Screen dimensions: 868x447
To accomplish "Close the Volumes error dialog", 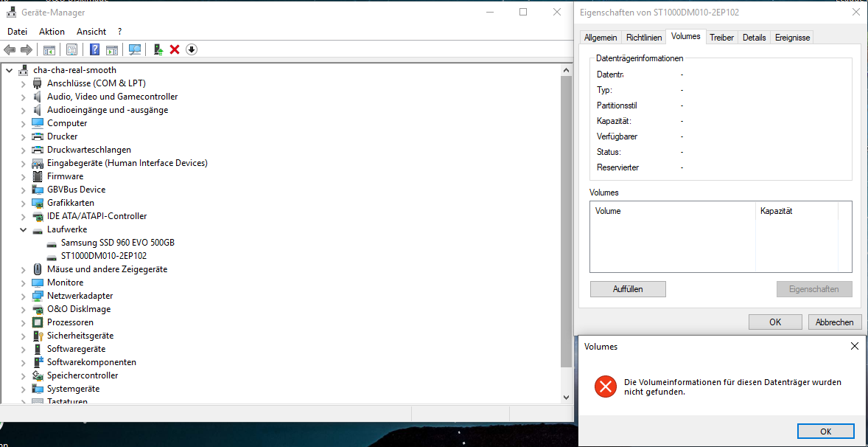I will [x=854, y=346].
